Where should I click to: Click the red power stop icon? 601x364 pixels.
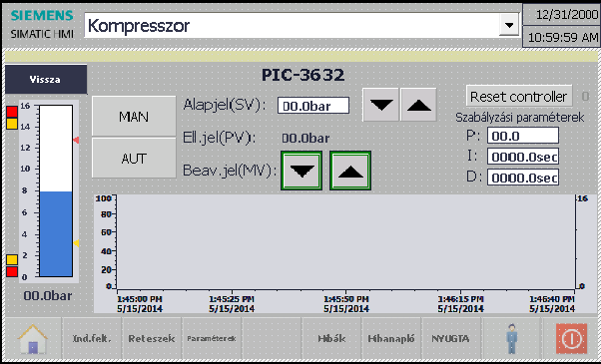click(x=571, y=338)
